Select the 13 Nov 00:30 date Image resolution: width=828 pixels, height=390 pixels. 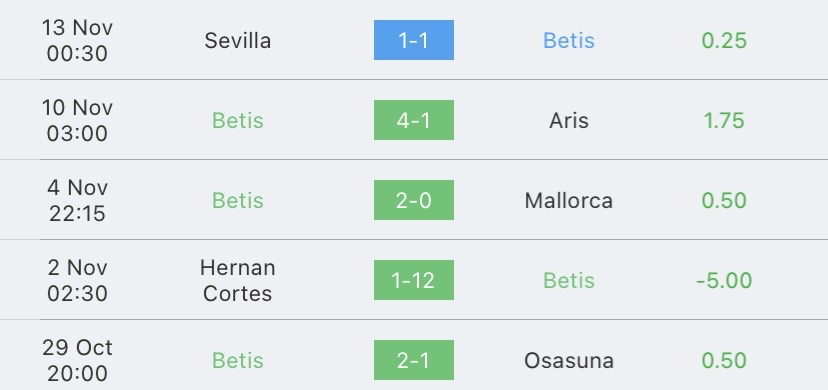tap(77, 40)
